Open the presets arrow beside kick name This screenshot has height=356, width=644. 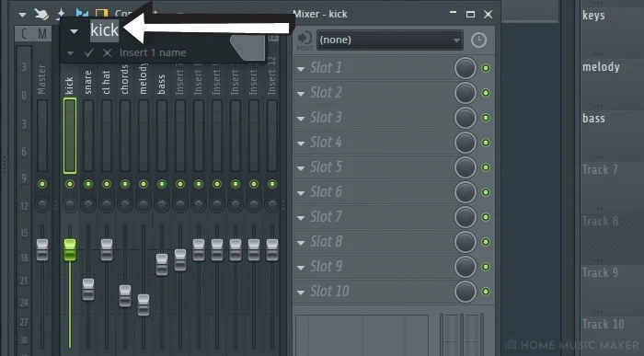coord(74,30)
